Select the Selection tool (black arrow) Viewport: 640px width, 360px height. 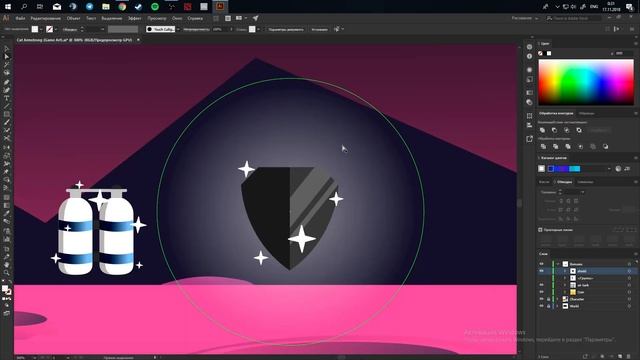pos(7,49)
